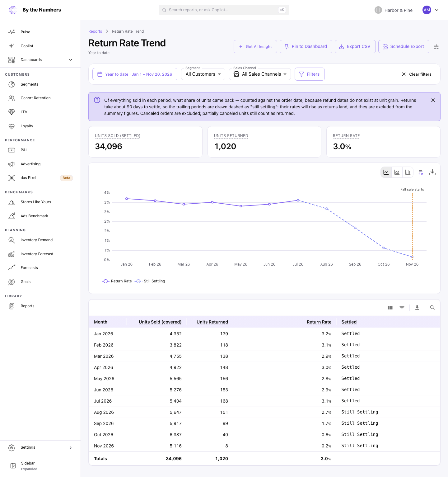Open the table columns chooser icon
Viewport: 448px width, 477px height.
click(390, 308)
